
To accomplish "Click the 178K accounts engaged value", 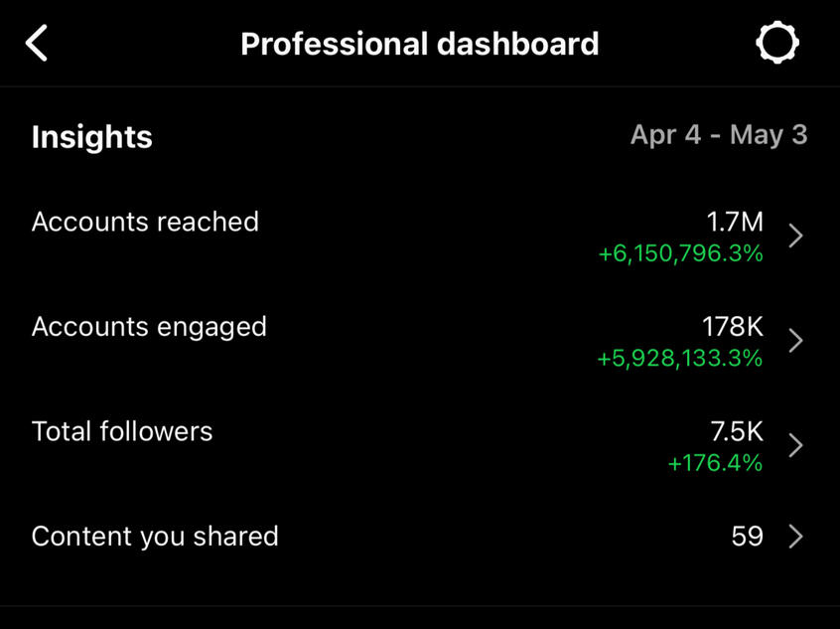I will pyautogui.click(x=733, y=328).
